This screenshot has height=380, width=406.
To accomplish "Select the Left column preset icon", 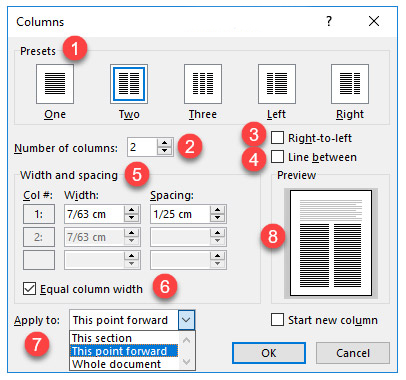I will tap(277, 84).
